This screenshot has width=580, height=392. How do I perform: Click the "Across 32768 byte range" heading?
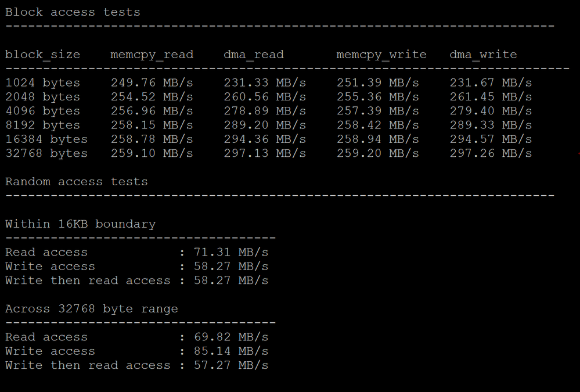91,309
